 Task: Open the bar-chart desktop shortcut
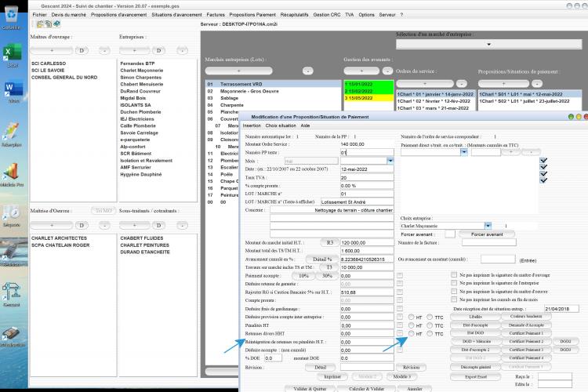tap(12, 174)
